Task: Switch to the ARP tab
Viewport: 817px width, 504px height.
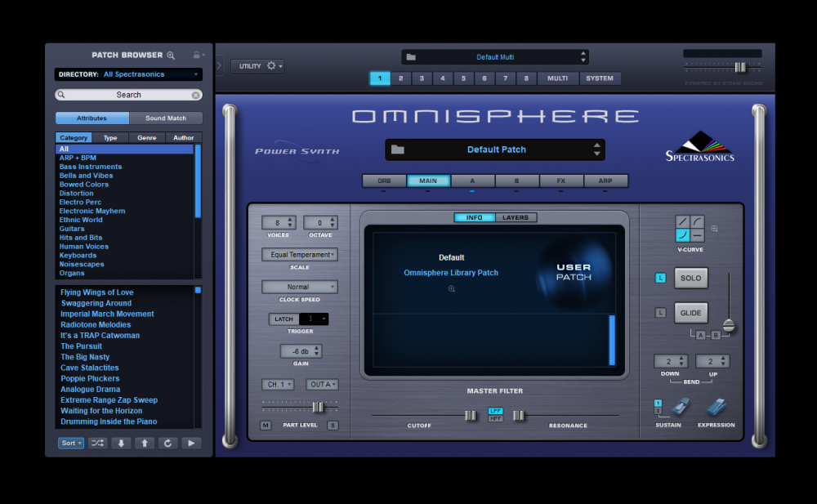Action: (605, 181)
